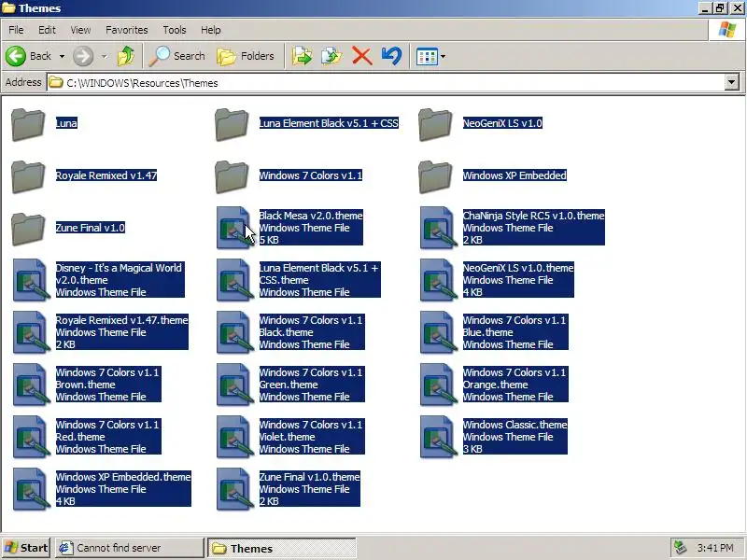Open the View menu
747x560 pixels.
(x=80, y=30)
